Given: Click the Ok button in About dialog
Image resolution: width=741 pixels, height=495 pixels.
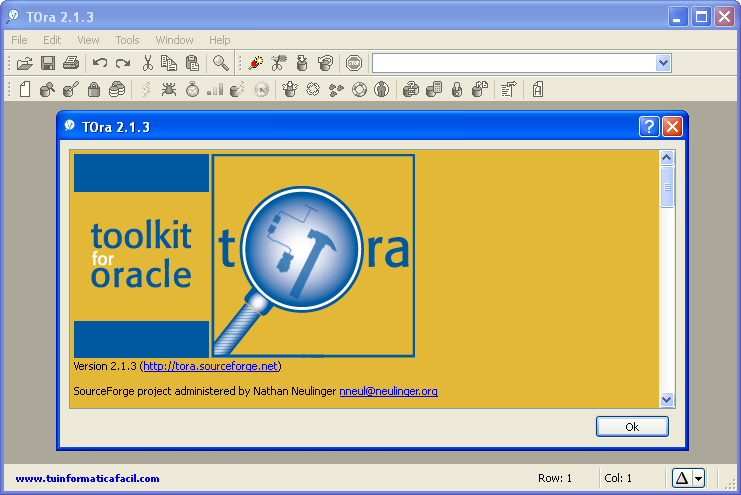Looking at the screenshot, I should pyautogui.click(x=632, y=426).
